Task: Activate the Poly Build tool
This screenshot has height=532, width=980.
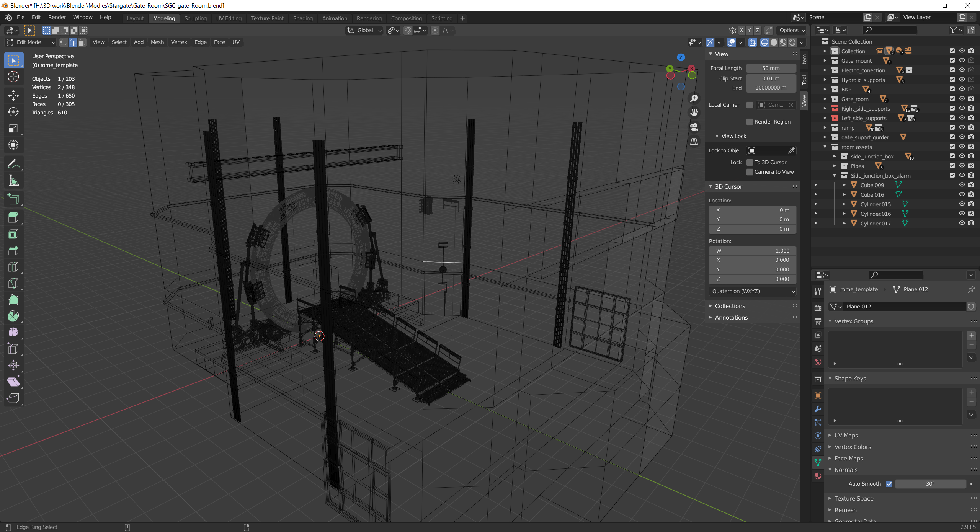Action: click(13, 300)
